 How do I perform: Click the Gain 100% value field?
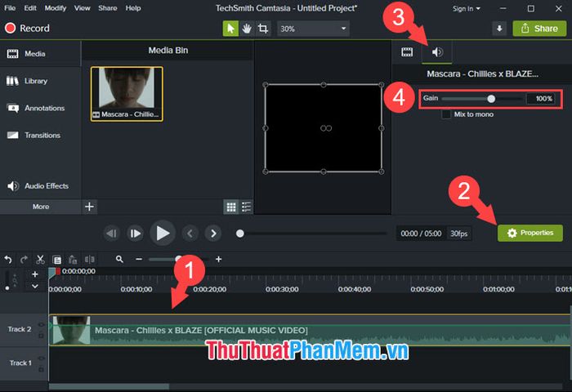pyautogui.click(x=541, y=99)
